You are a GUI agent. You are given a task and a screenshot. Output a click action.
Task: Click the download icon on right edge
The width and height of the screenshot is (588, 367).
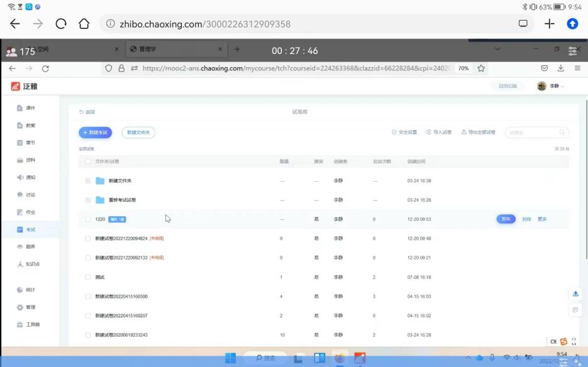[575, 294]
